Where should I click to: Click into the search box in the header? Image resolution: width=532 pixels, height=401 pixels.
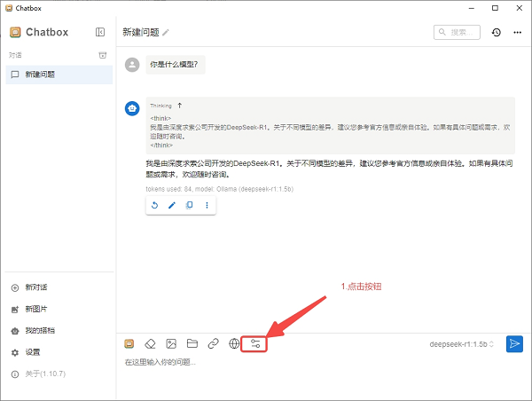[x=457, y=32]
